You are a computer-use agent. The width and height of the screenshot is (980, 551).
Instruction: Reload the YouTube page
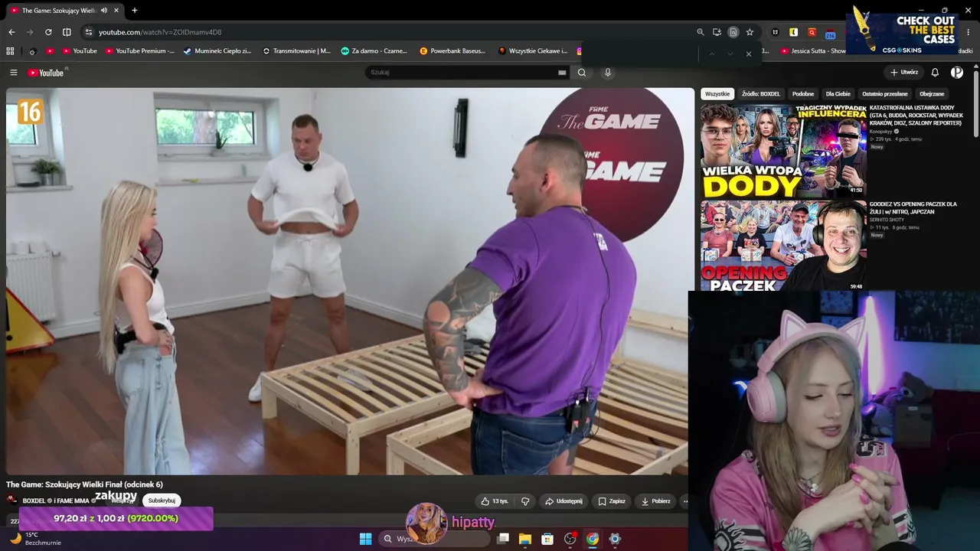48,32
